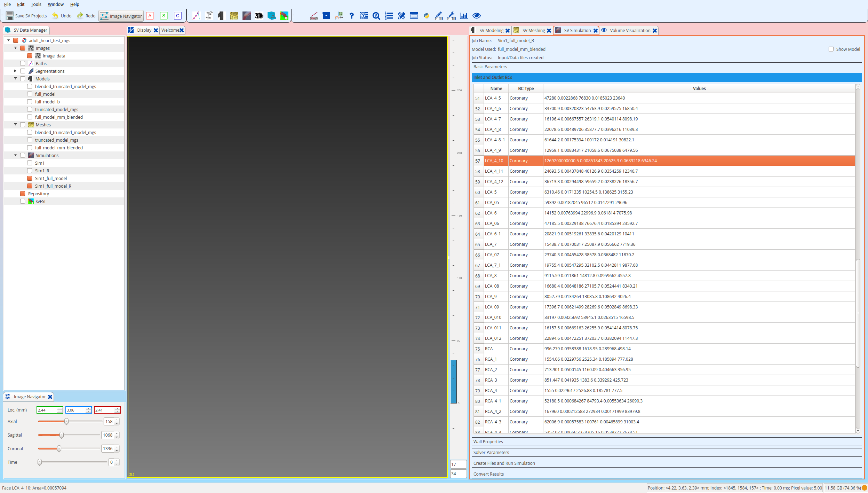Launch the Python console icon
Viewport: 868px width, 493px height.
click(426, 16)
